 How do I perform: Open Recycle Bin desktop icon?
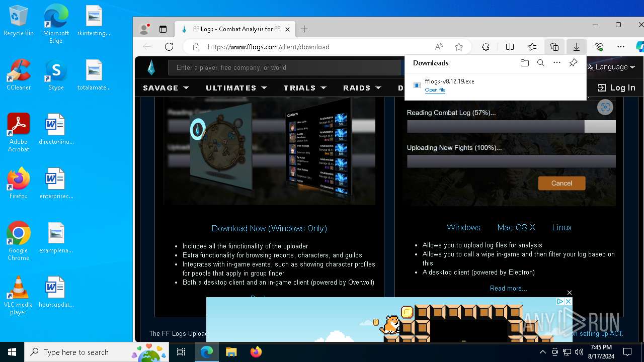click(x=19, y=21)
